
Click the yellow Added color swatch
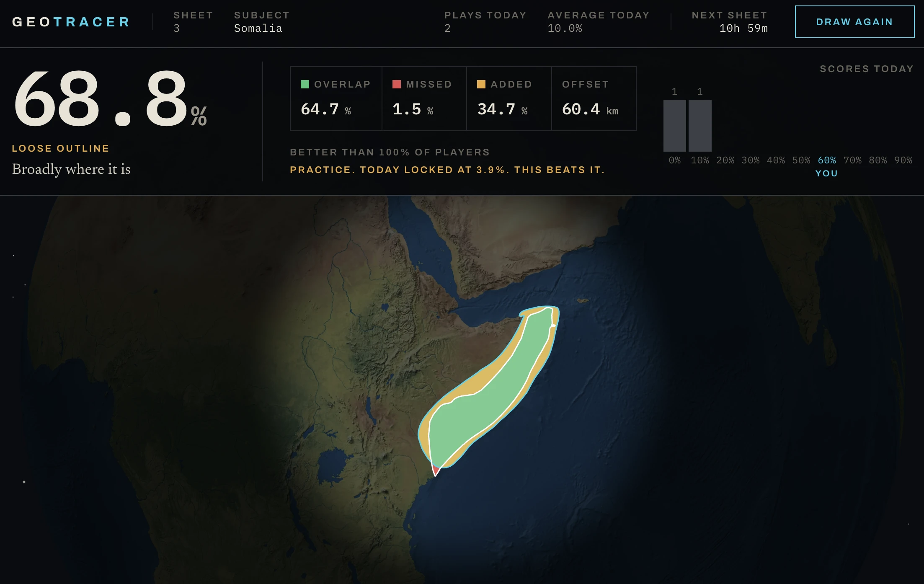tap(481, 84)
